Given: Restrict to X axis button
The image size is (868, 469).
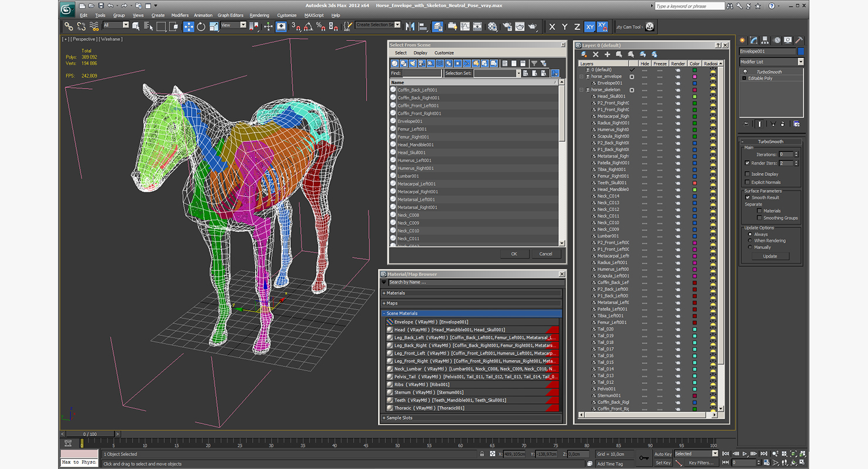Looking at the screenshot, I should point(552,27).
